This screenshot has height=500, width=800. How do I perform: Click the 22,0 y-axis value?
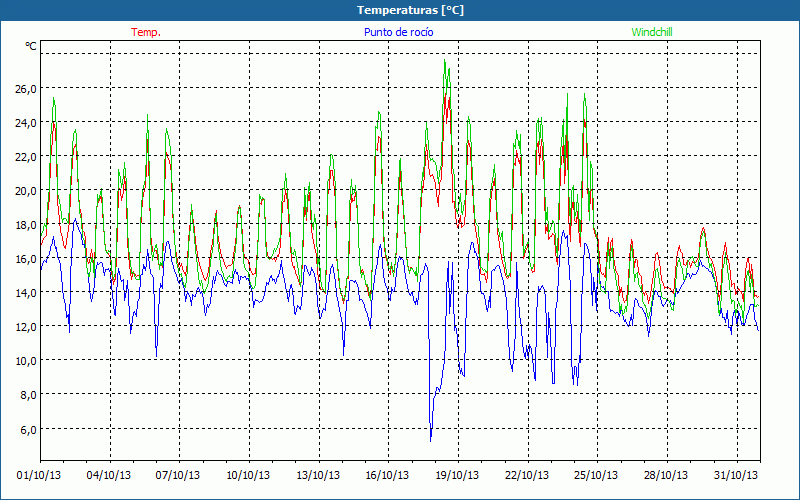[x=26, y=157]
